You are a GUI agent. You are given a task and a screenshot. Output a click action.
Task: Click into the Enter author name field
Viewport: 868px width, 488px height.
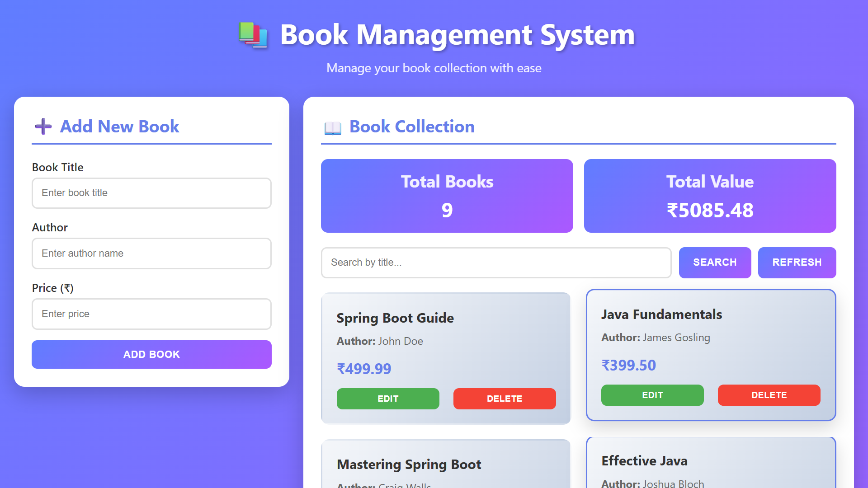151,253
